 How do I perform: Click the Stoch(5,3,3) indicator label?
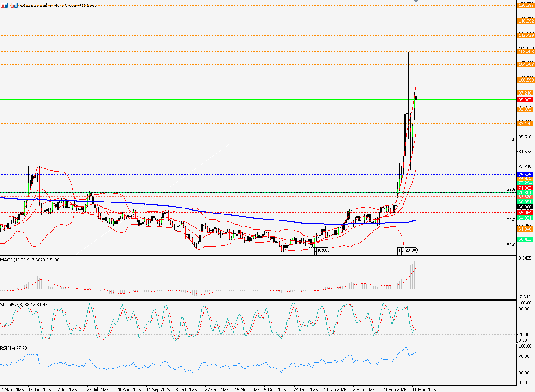[15, 305]
